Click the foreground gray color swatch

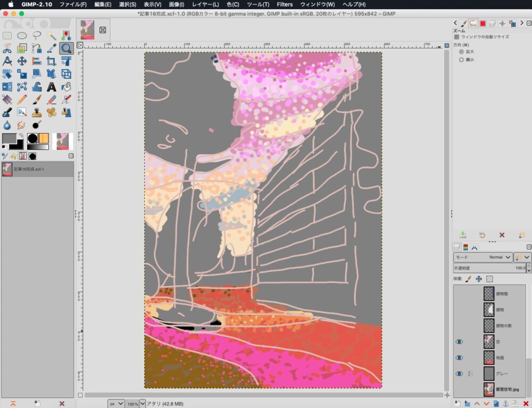point(9,139)
